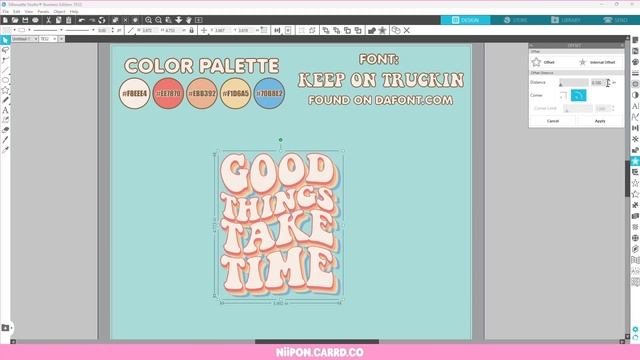Select the Draw a Polygon star tool
Screen dimensions: 640x360
coord(5,90)
